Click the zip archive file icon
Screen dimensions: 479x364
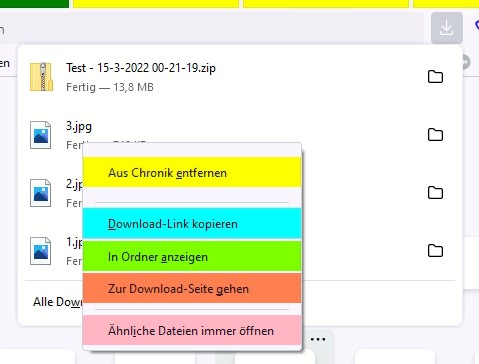[x=41, y=77]
